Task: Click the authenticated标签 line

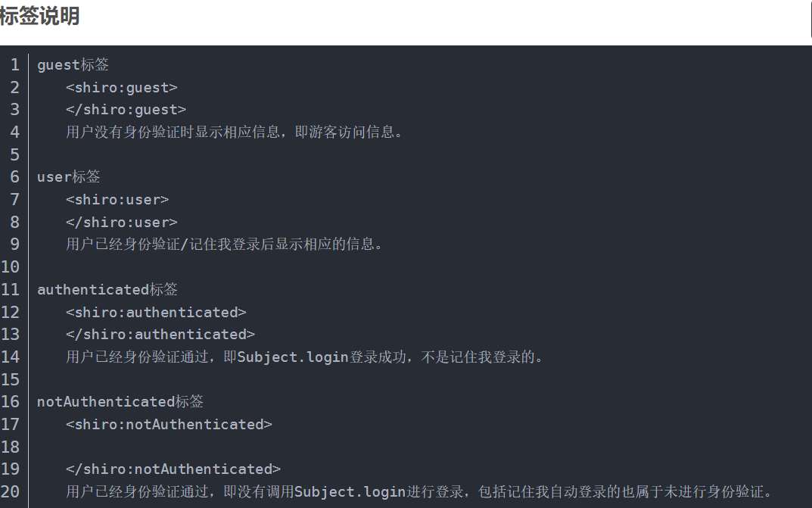Action: tap(107, 289)
